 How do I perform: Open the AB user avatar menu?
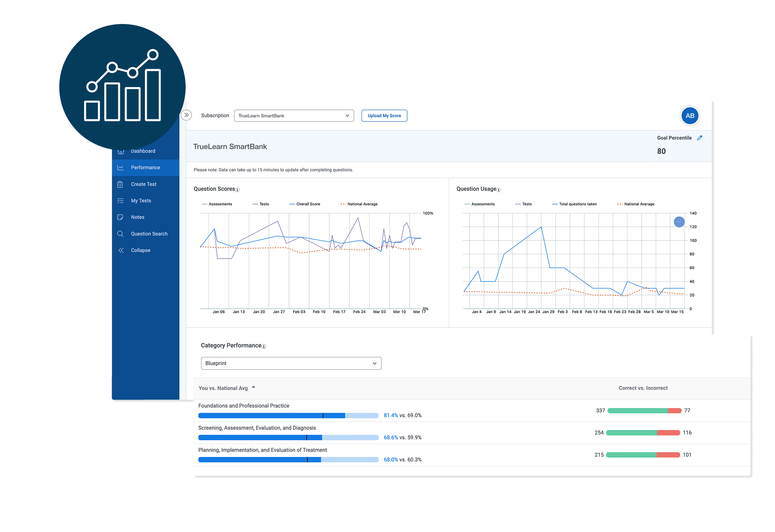click(690, 116)
